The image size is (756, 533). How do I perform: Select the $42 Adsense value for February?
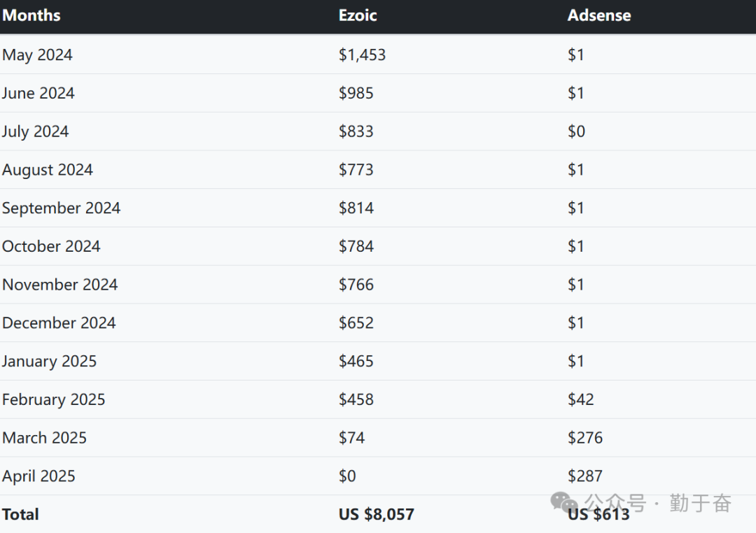(x=581, y=399)
